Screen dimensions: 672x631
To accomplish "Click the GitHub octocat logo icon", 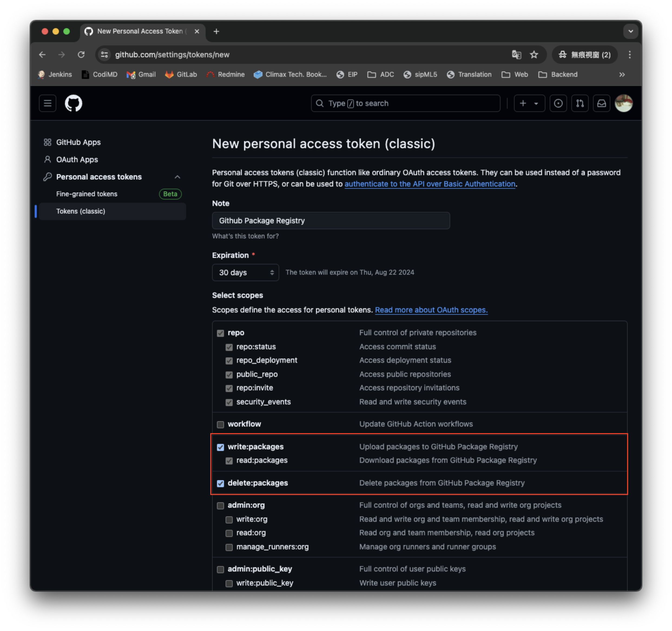I will point(74,103).
